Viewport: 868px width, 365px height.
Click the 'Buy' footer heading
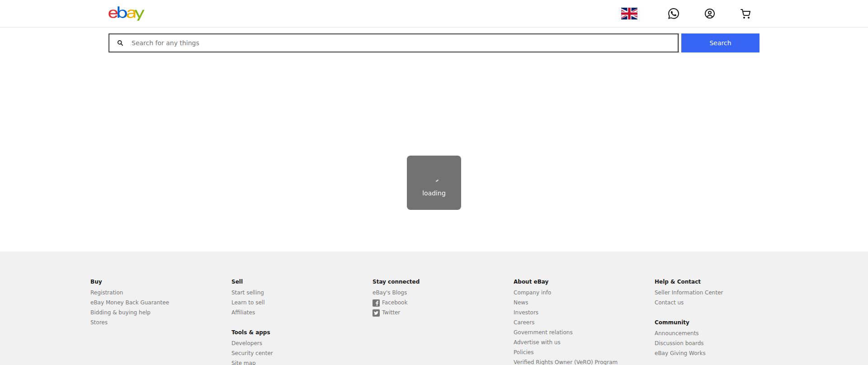coord(96,282)
